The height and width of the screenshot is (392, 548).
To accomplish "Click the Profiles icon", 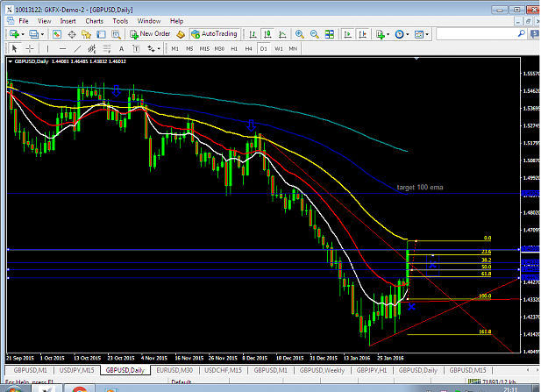I will coord(33,34).
